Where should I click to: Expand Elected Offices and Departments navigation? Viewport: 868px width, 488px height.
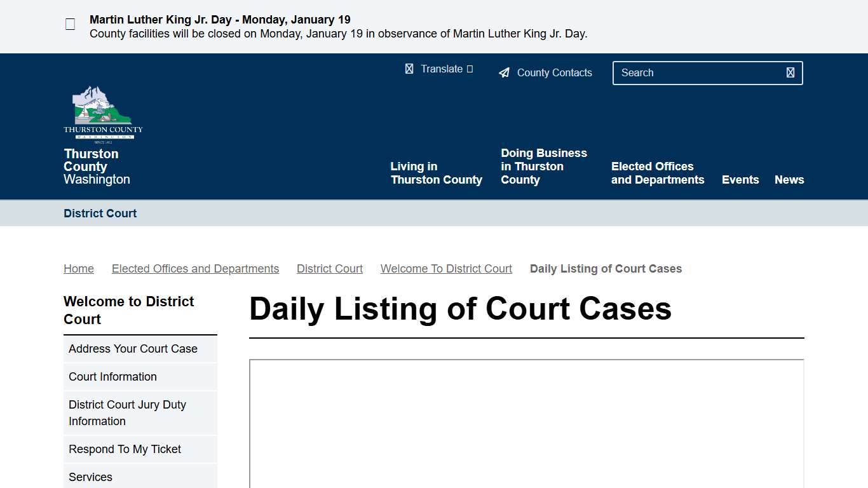pos(658,173)
